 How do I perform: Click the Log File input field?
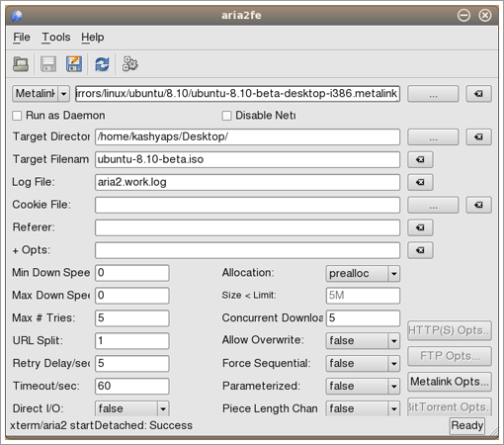pyautogui.click(x=247, y=182)
